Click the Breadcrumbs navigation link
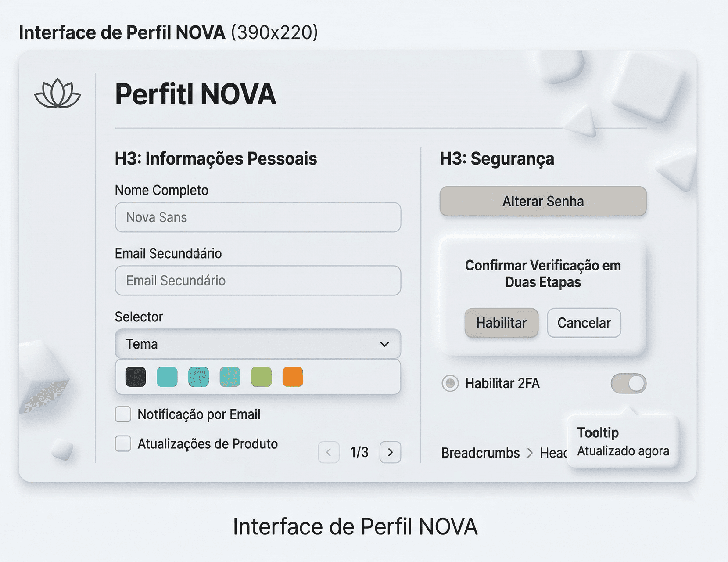 click(x=480, y=453)
